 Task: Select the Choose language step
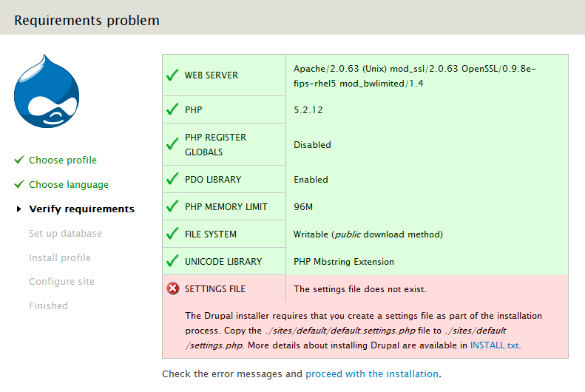(69, 185)
